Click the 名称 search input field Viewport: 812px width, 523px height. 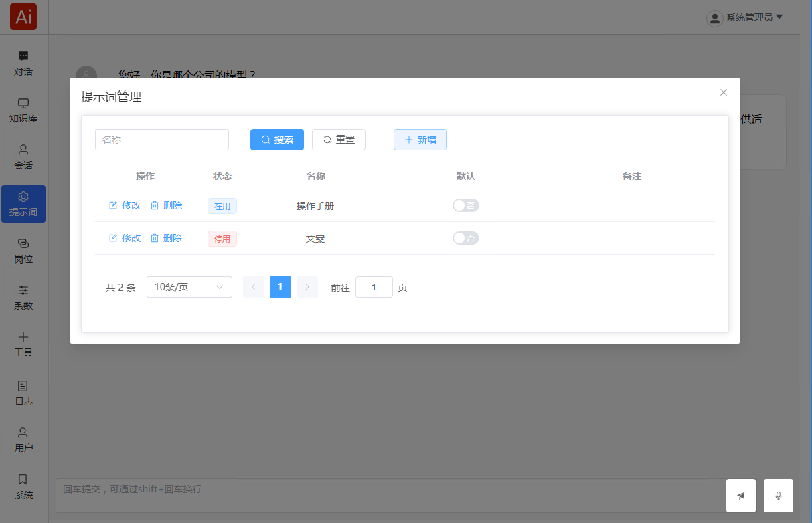[161, 140]
